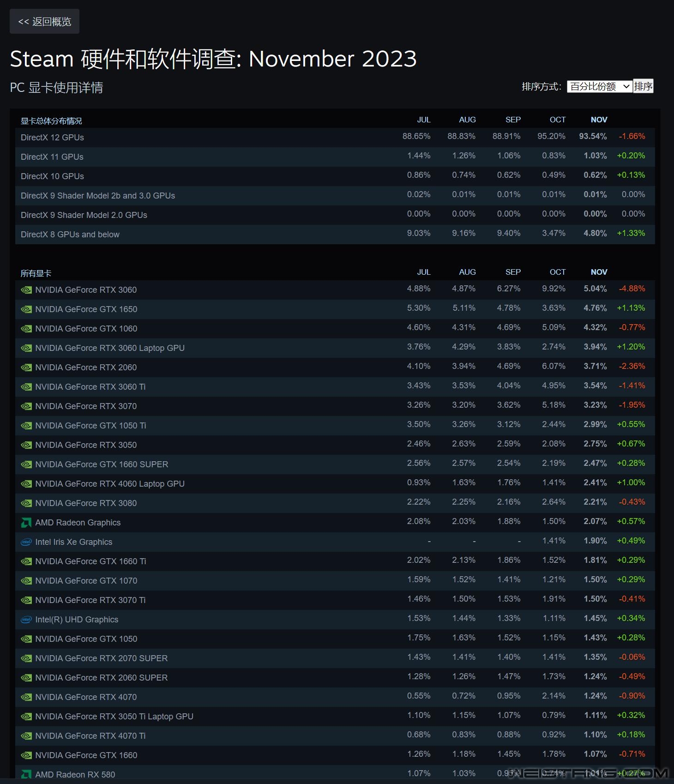674x784 pixels.
Task: Click the 93.54% value for DirectX 12
Action: [x=593, y=136]
